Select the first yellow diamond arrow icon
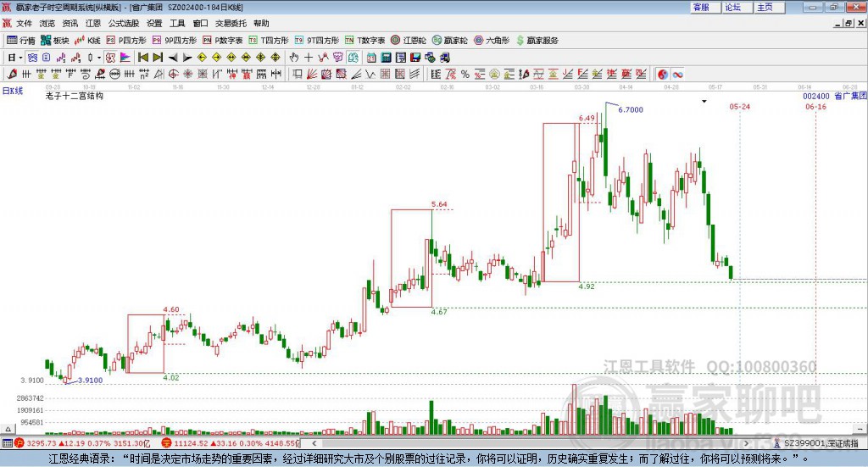The width and height of the screenshot is (868, 467). (202, 58)
